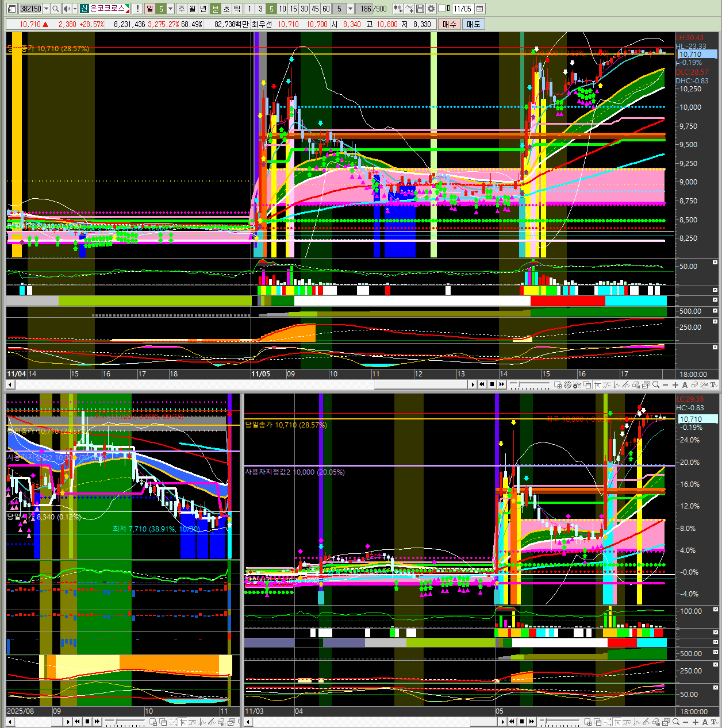The height and width of the screenshot is (728, 722).
Task: Click the exclamation mark info icon
Action: (x=137, y=9)
